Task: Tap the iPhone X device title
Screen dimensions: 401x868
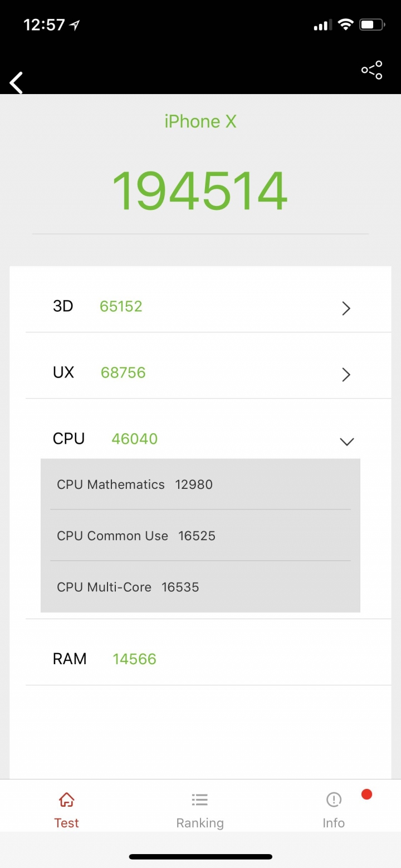Action: 200,121
